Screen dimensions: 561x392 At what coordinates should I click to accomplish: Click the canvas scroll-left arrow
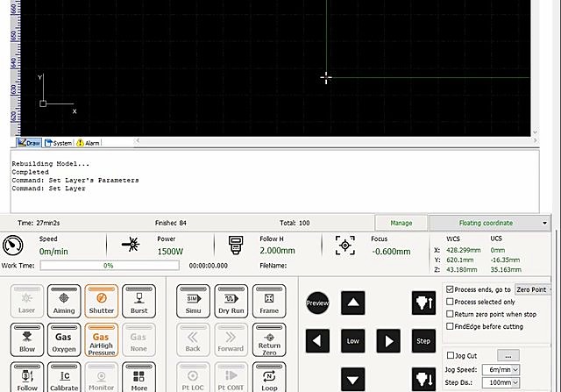(138, 140)
